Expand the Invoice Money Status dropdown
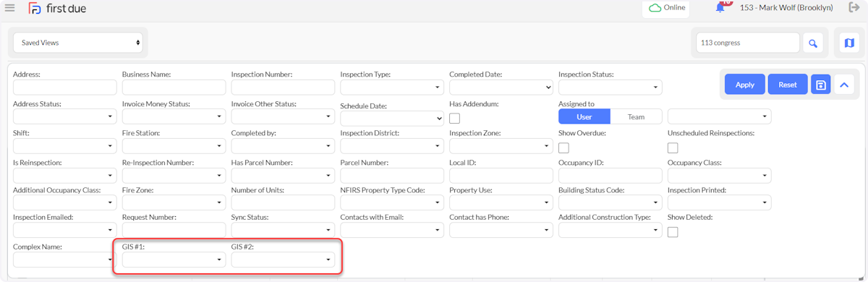This screenshot has width=868, height=282. 174,116
